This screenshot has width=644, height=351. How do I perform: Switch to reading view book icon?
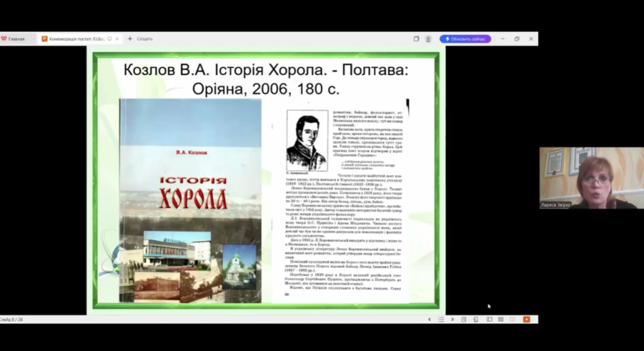click(x=512, y=320)
